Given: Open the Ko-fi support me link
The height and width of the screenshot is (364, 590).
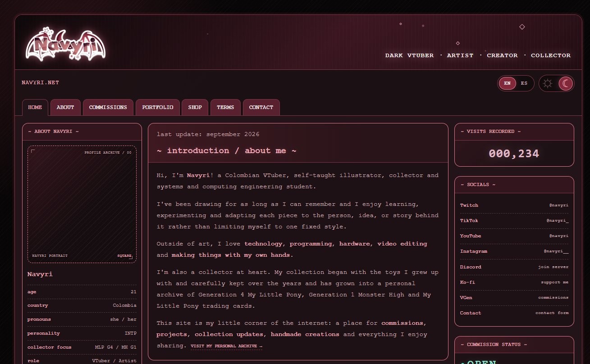Looking at the screenshot, I should [514, 282].
